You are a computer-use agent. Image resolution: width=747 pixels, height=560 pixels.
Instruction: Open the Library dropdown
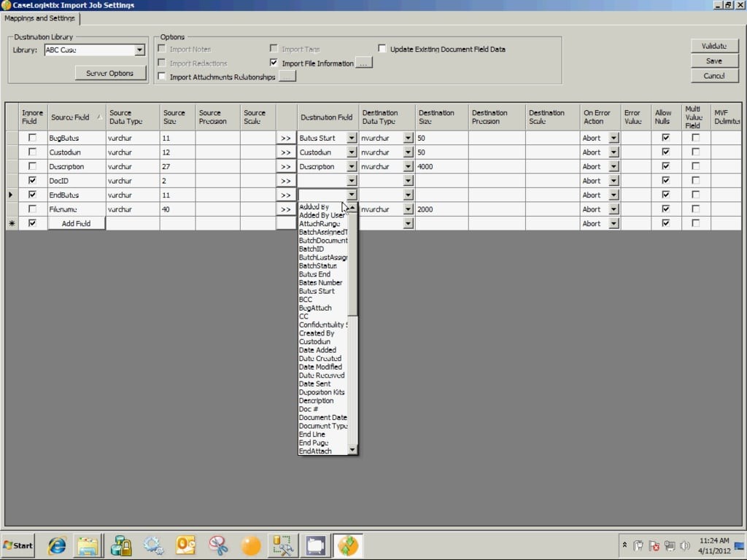coord(139,50)
